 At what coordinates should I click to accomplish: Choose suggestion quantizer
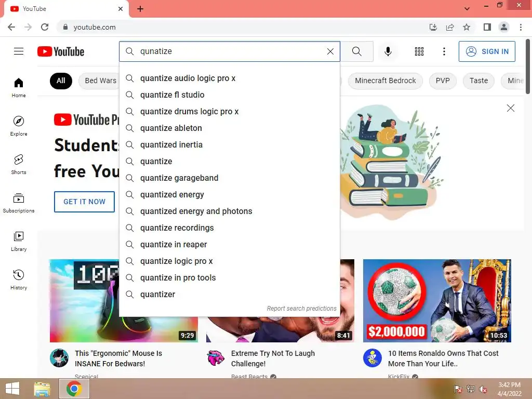[229, 295]
